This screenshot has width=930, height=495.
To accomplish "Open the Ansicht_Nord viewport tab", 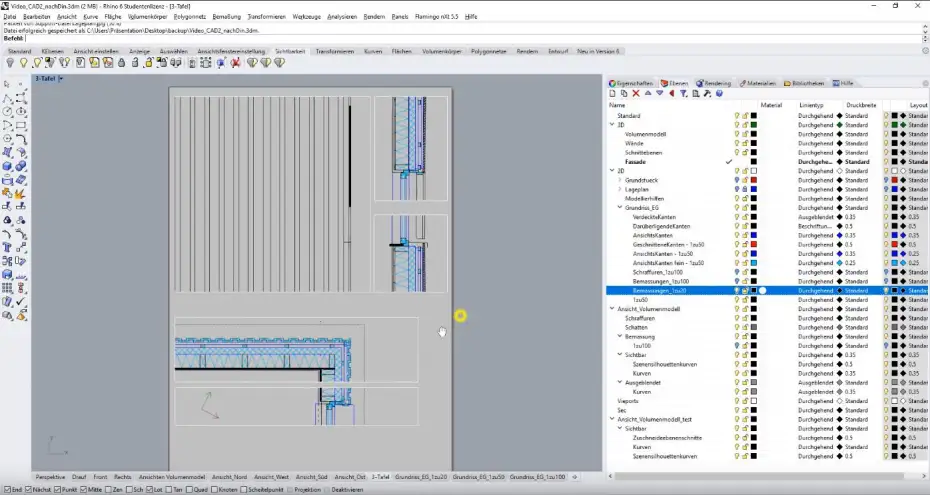I will 229,477.
